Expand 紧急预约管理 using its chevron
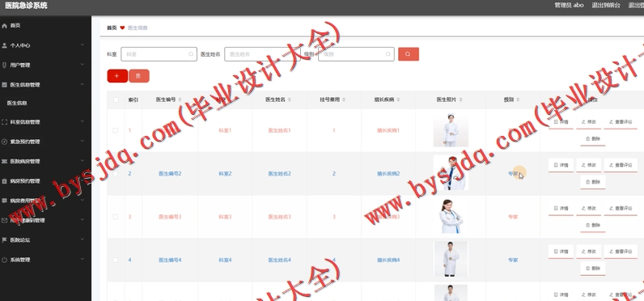The height and width of the screenshot is (301, 644). pyautogui.click(x=83, y=142)
